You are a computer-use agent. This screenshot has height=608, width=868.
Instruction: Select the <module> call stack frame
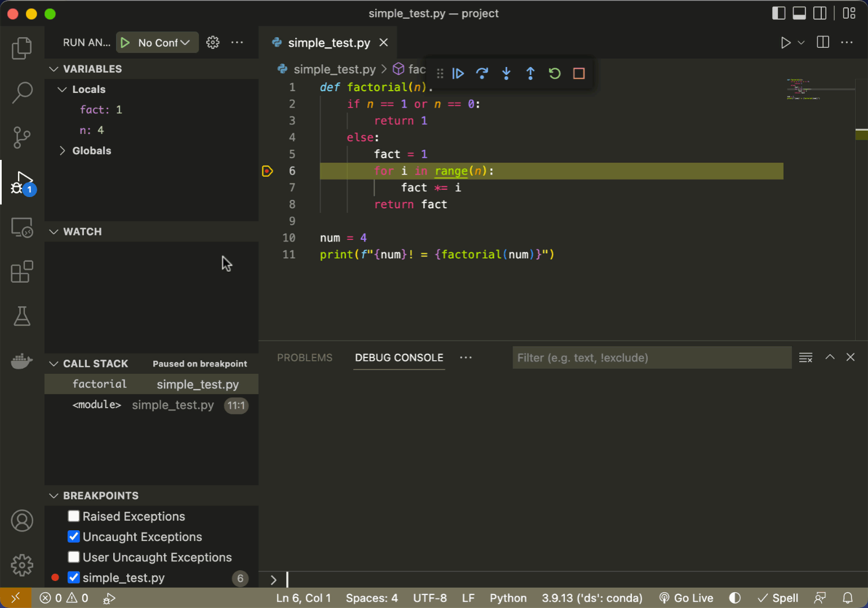(x=152, y=405)
